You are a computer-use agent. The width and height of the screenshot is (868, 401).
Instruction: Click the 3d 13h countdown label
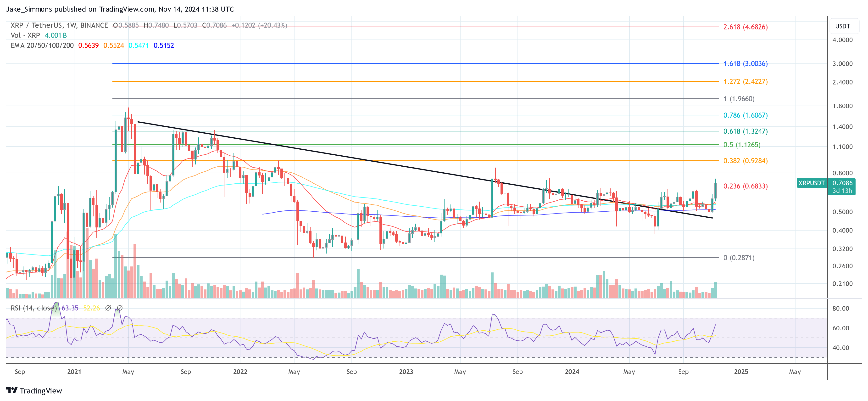tap(842, 191)
